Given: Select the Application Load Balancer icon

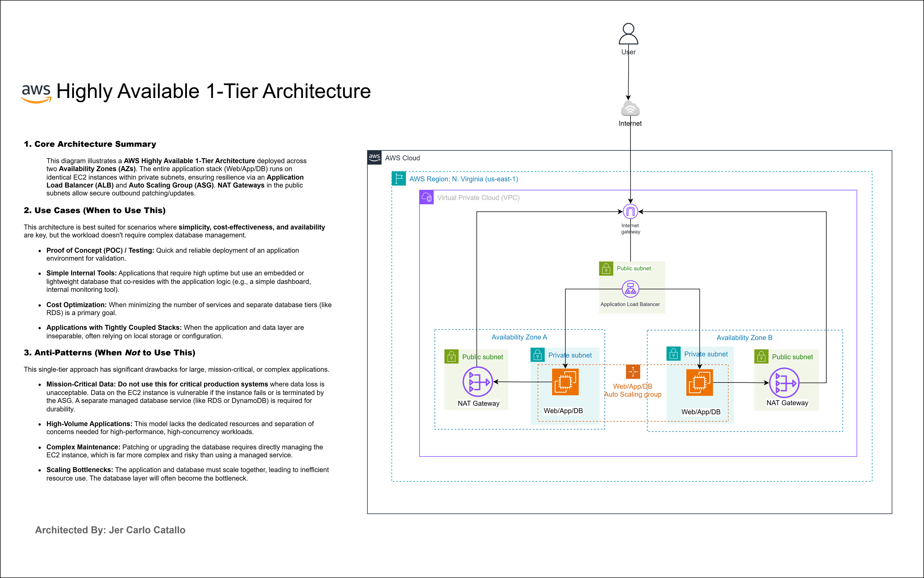Looking at the screenshot, I should (630, 289).
